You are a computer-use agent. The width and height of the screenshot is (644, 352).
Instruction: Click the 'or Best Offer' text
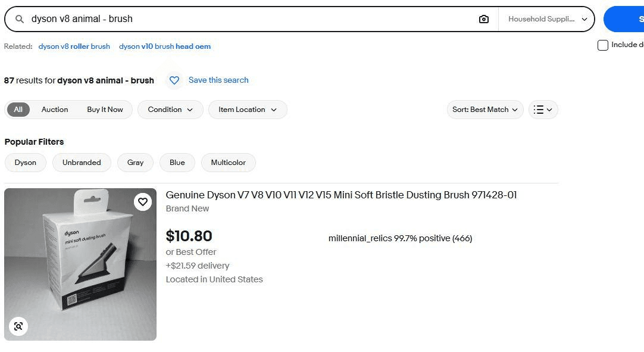(x=191, y=252)
